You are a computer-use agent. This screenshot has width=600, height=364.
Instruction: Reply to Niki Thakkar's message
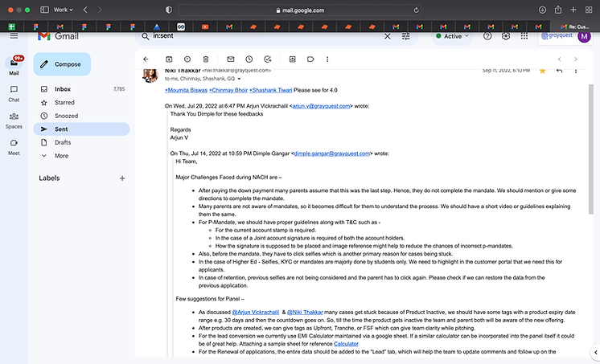coord(560,71)
